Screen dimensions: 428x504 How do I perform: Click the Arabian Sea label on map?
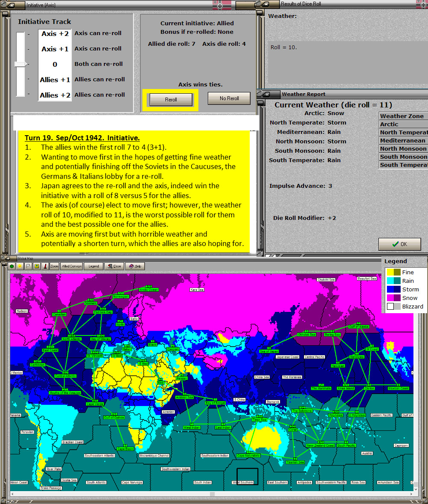pyautogui.click(x=184, y=397)
